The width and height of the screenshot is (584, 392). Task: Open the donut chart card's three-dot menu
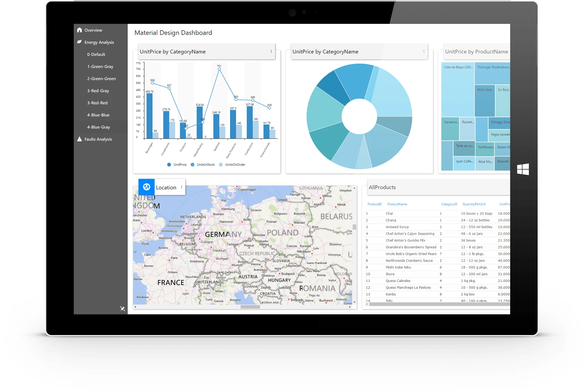click(x=424, y=51)
